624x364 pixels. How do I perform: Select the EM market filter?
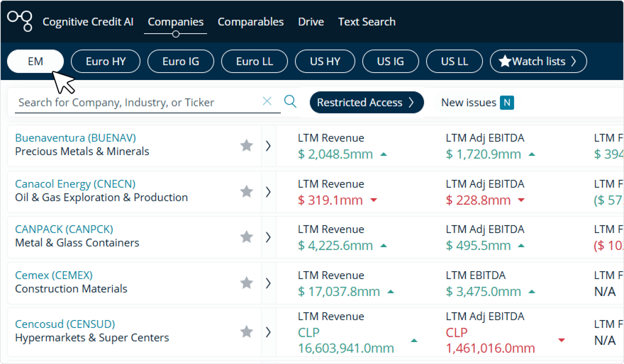(35, 61)
